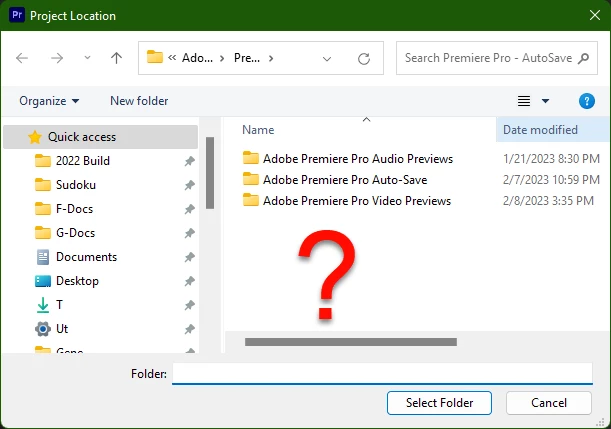611x429 pixels.
Task: Click the navigation pane vertical scrollbar
Action: (210, 173)
